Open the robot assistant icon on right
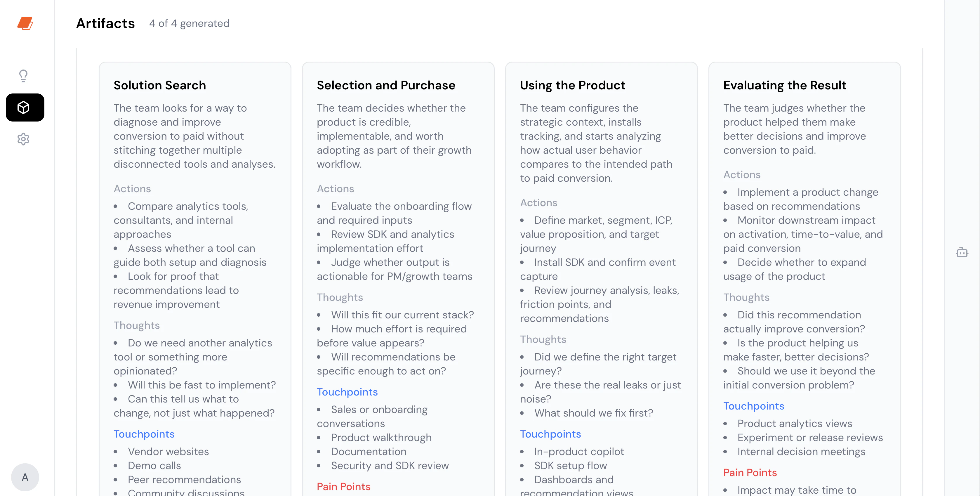980x496 pixels. [x=962, y=252]
